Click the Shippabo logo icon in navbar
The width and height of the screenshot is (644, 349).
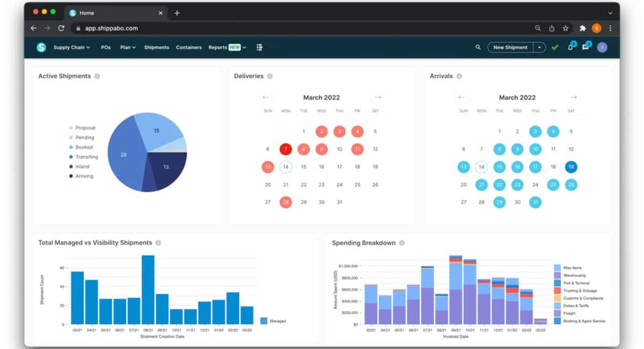click(x=41, y=47)
